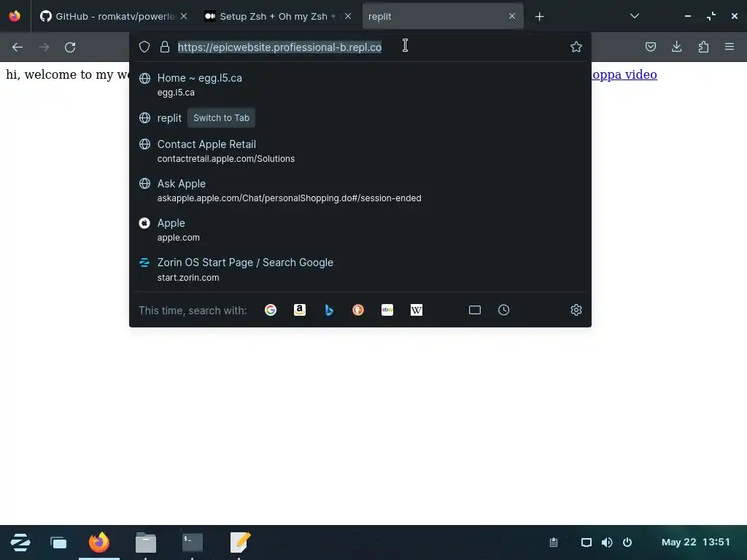747x560 pixels.
Task: Close the replit tab
Action: coord(511,16)
